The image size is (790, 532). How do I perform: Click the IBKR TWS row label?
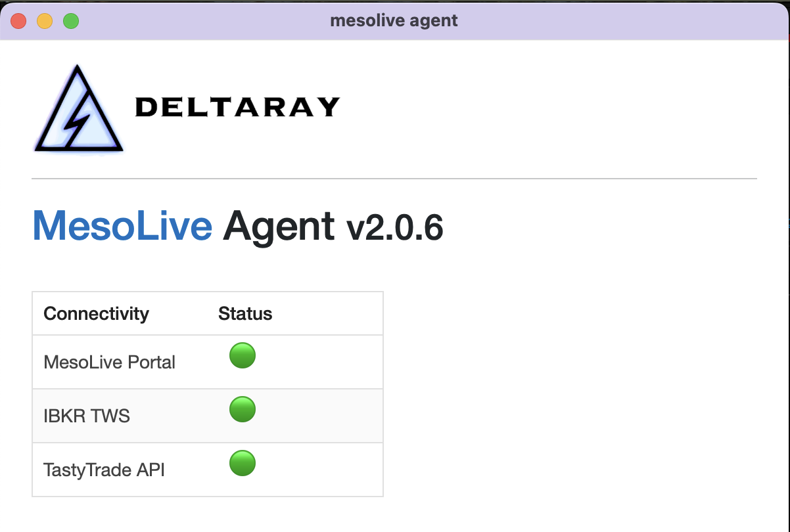[87, 416]
